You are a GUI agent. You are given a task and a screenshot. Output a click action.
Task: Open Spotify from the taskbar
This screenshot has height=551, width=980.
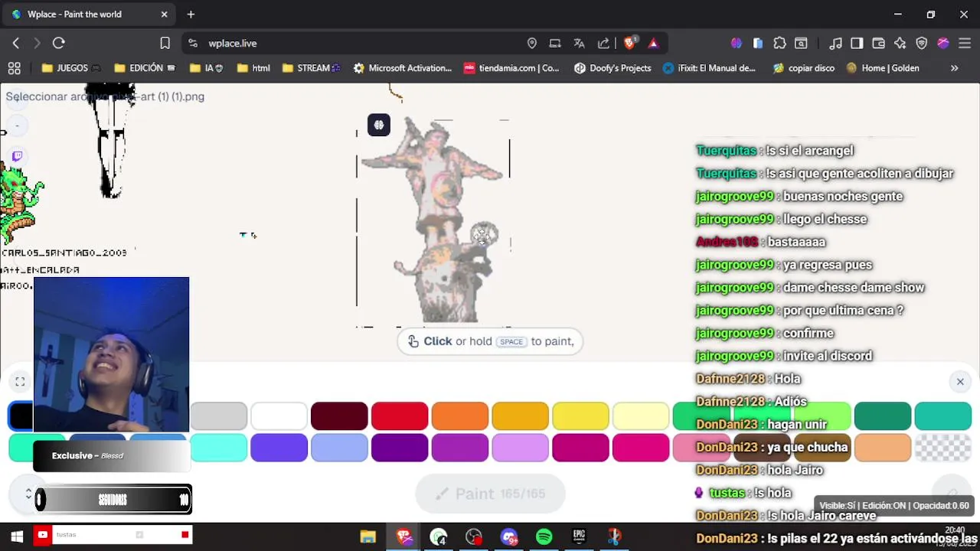[x=544, y=536]
